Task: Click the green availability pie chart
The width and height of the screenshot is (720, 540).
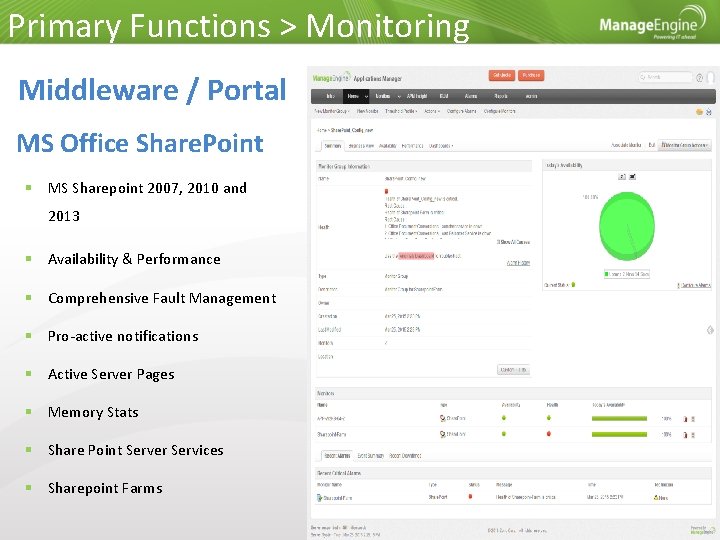Action: tap(627, 226)
